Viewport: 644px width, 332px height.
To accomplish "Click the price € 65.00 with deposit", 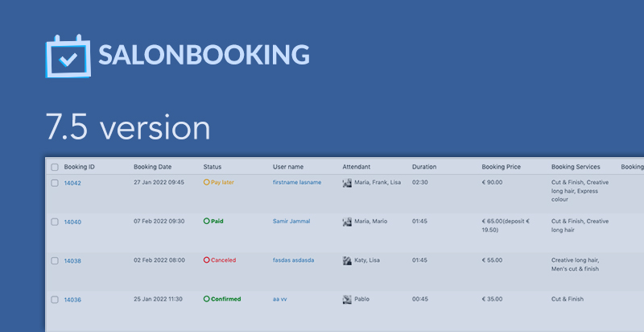I will (x=506, y=226).
